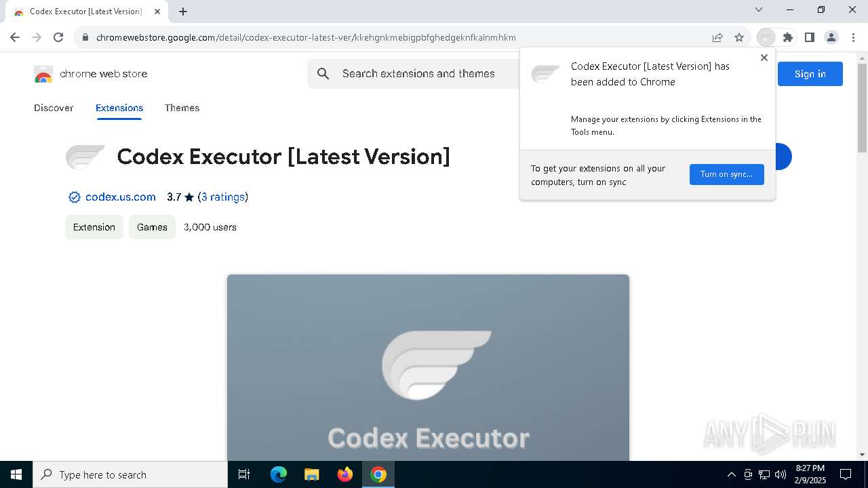Open the codex.us.com publisher link
Screen dimensions: 868x488
pos(121,197)
